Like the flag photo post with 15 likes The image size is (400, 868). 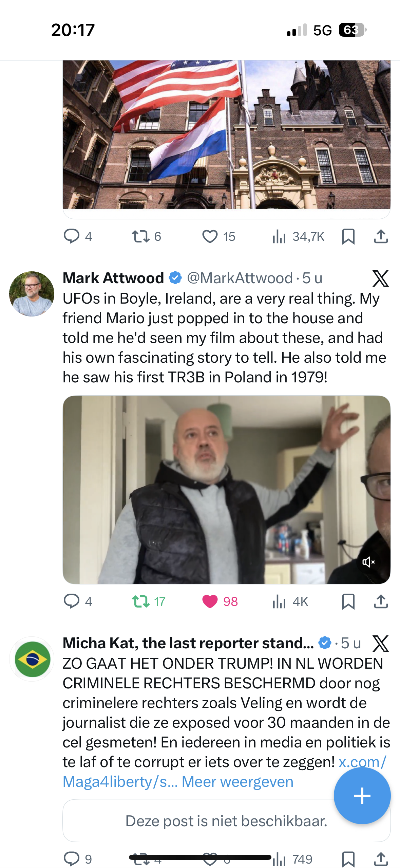210,236
